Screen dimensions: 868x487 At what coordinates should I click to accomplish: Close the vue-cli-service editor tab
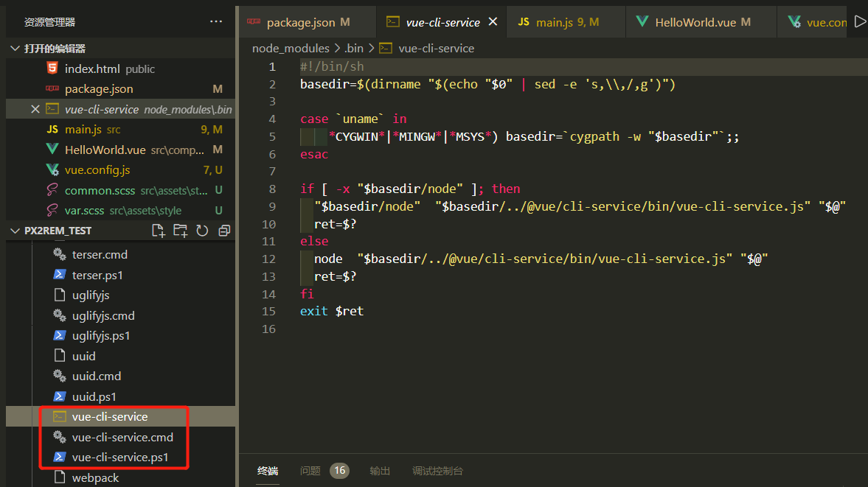coord(493,22)
